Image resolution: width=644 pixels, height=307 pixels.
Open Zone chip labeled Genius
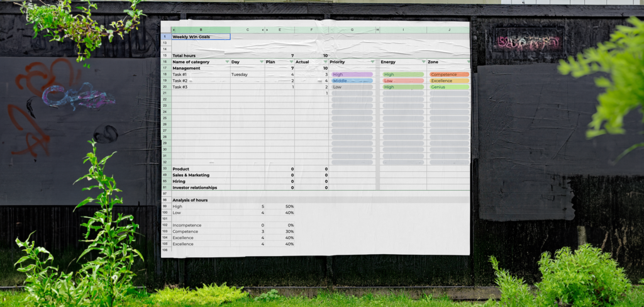[x=449, y=87]
